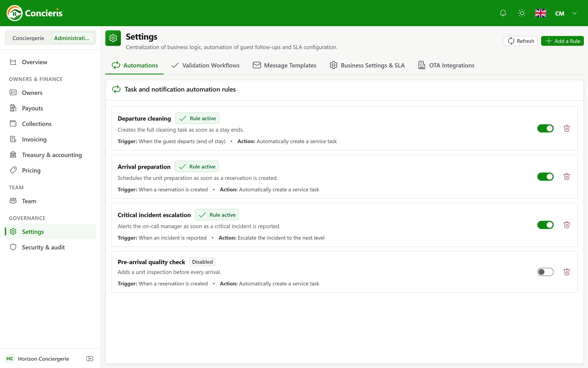Delete the Arrival preparation rule
Viewport: 588px width, 368px height.
pyautogui.click(x=567, y=176)
